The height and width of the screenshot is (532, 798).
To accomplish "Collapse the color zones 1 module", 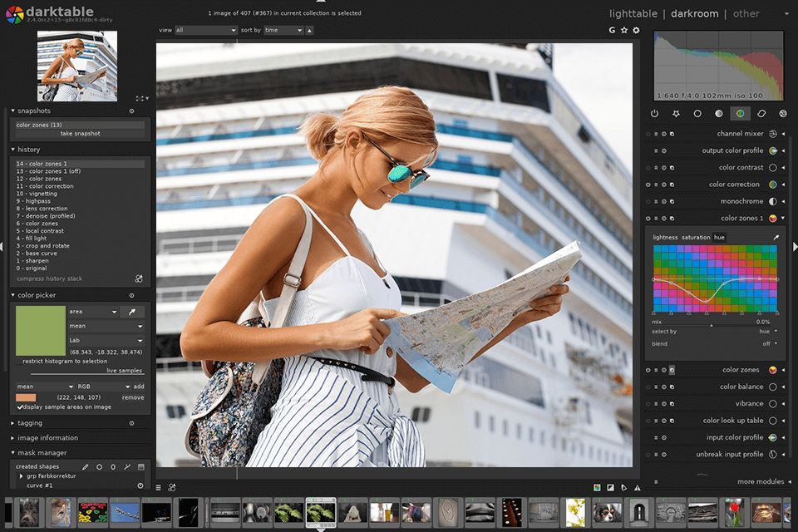I will 783,218.
